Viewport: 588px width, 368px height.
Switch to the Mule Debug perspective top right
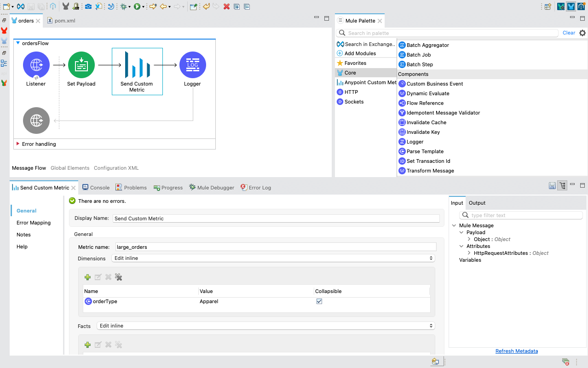561,6
